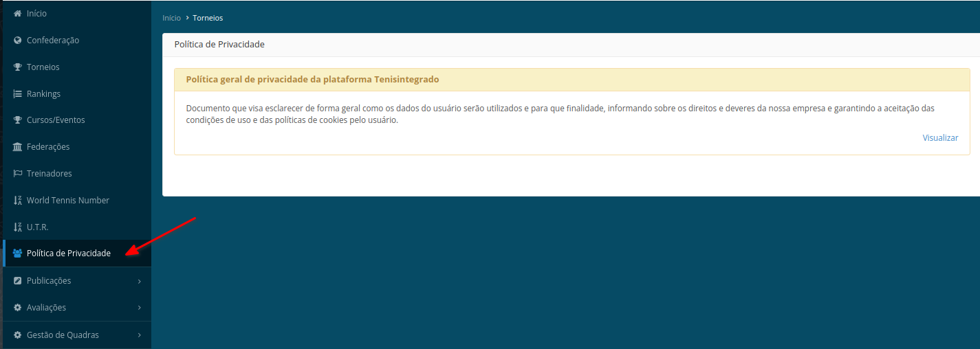Click the trophy icon beside Cursos/Eventos
Image resolution: width=980 pixels, height=349 pixels.
[x=18, y=120]
